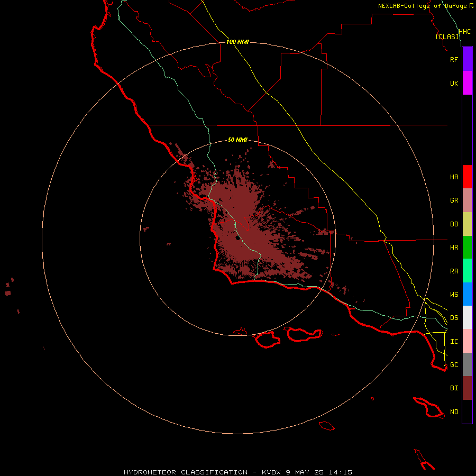The width and height of the screenshot is (476, 476).
Task: Select the "GR" legend label
Action: click(454, 200)
